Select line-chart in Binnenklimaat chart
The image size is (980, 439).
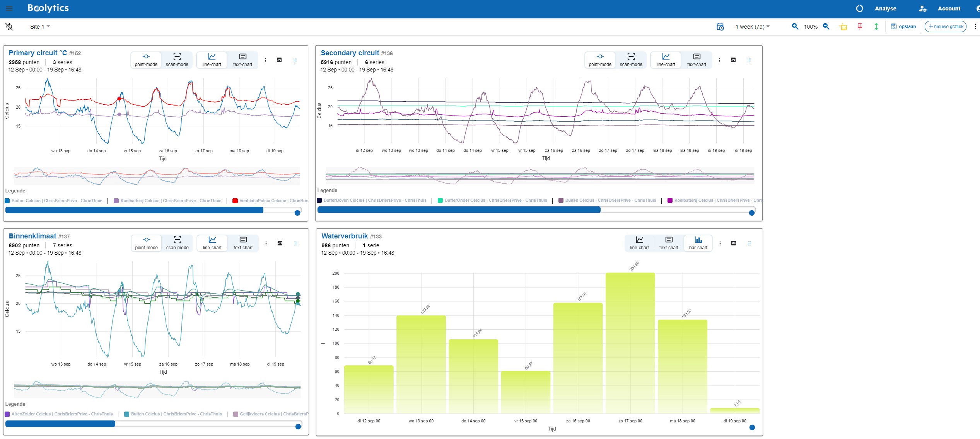pos(212,243)
